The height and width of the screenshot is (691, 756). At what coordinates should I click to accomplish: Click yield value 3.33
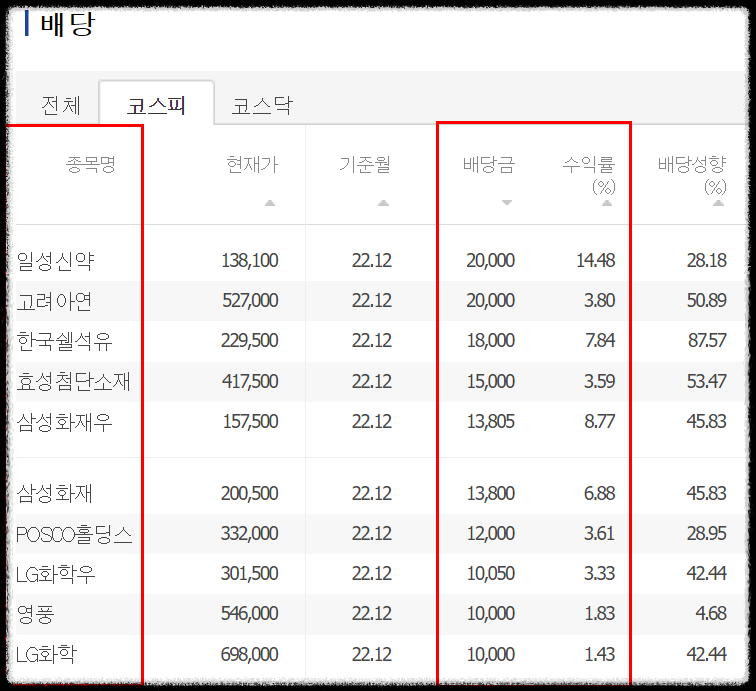pos(599,574)
